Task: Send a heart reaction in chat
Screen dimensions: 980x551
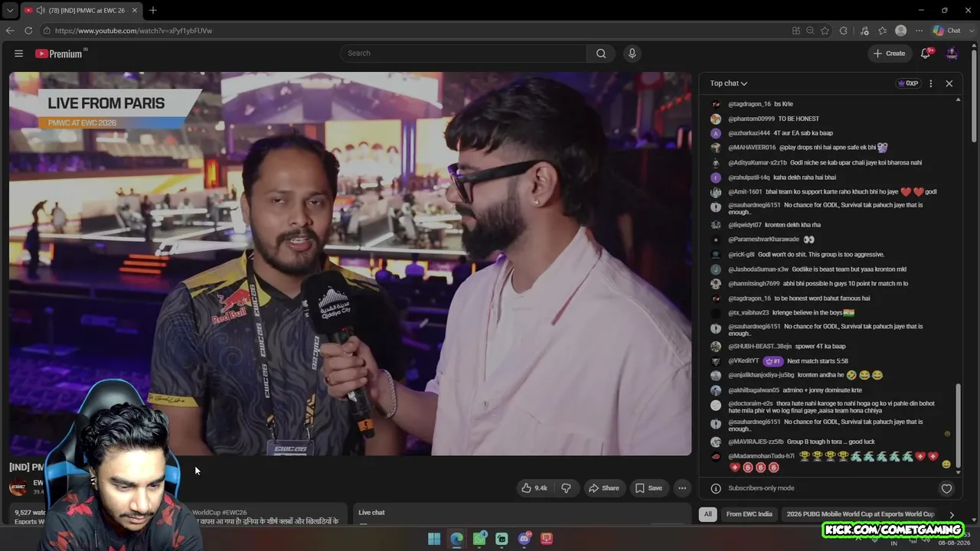Action: click(x=946, y=489)
